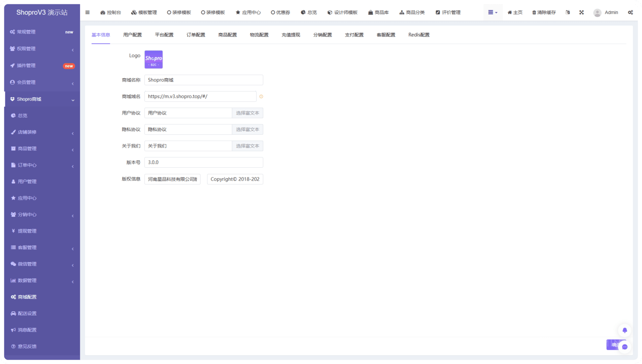The image size is (642, 364).
Task: Click the hamburger sidebar toggle icon
Action: pyautogui.click(x=87, y=13)
